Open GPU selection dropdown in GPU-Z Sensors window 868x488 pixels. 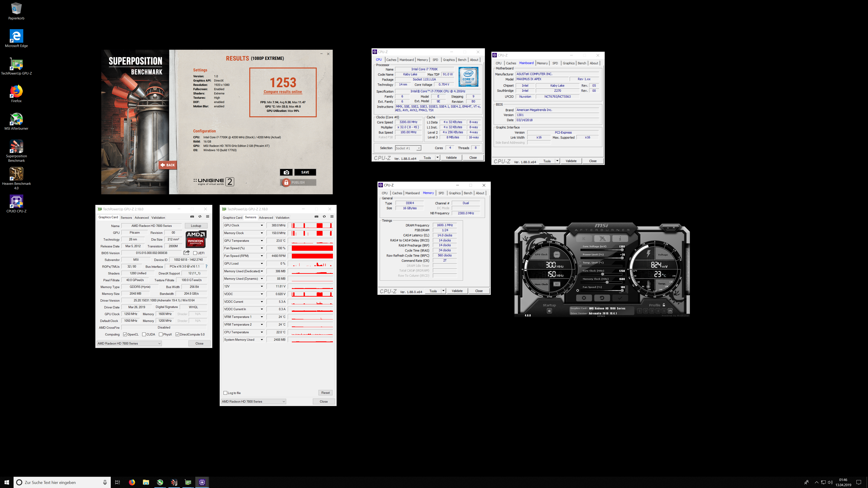click(253, 401)
